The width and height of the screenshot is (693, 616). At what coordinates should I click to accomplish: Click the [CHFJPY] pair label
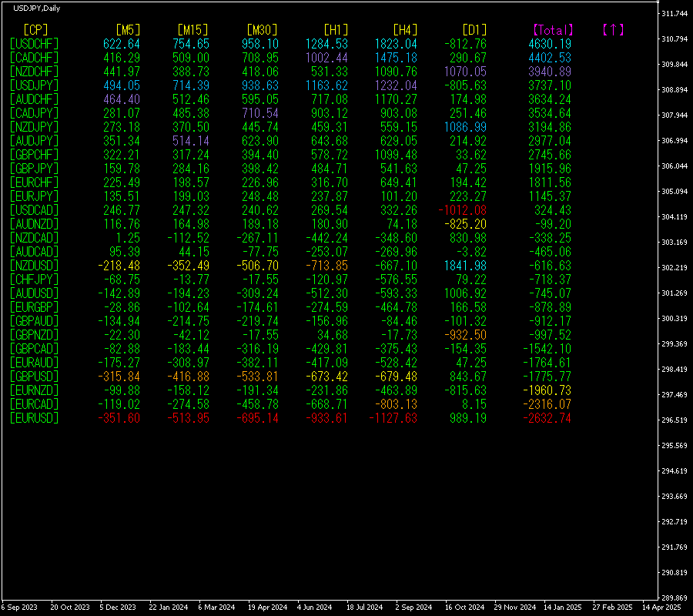pyautogui.click(x=35, y=280)
